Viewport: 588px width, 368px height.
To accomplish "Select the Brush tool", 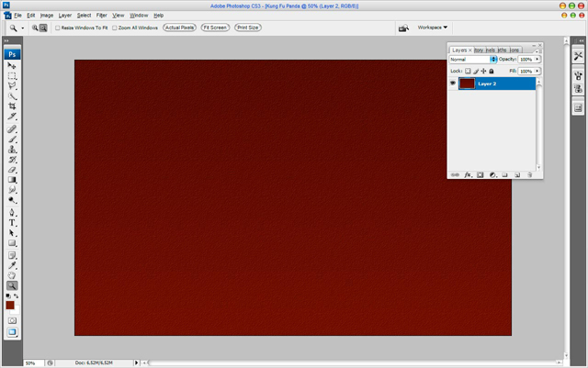I will pyautogui.click(x=12, y=139).
